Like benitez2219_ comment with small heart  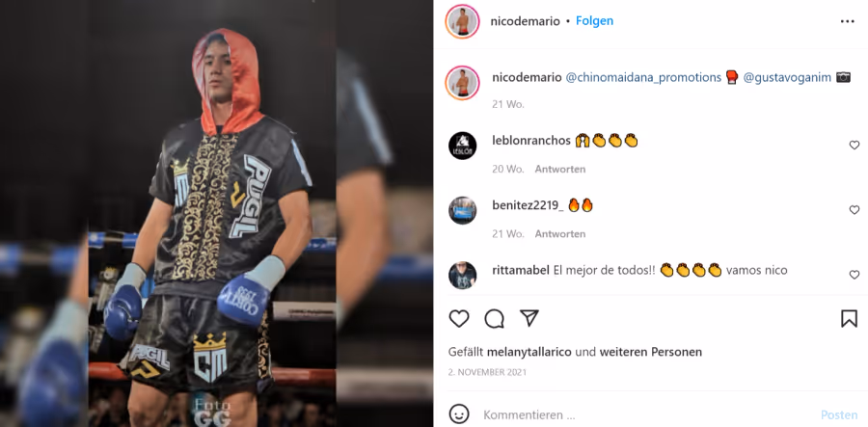(x=854, y=209)
